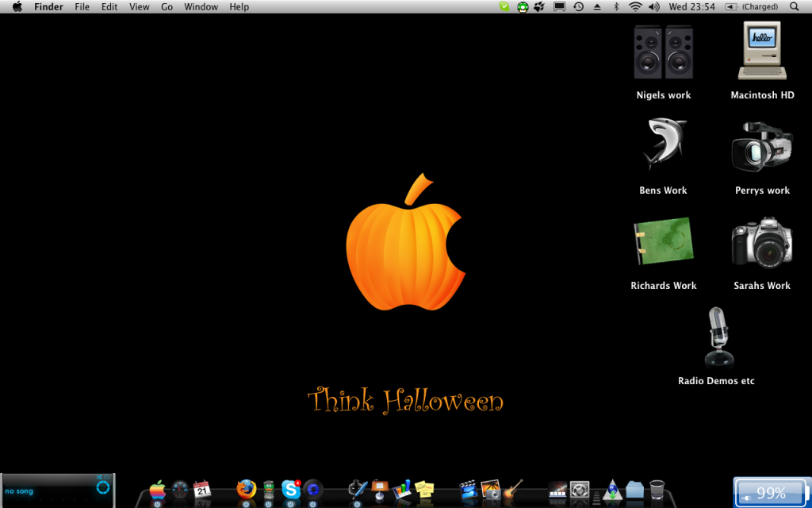Open the Go menu

coord(167,6)
